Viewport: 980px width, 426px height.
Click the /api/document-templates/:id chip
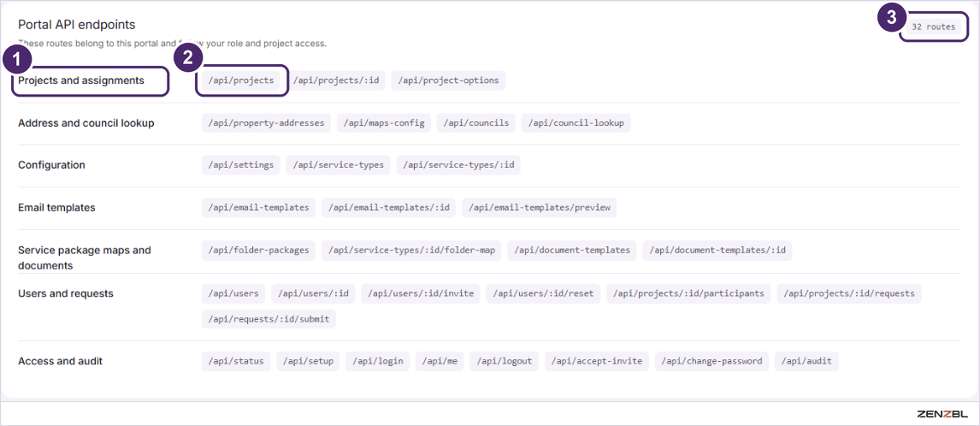point(717,251)
